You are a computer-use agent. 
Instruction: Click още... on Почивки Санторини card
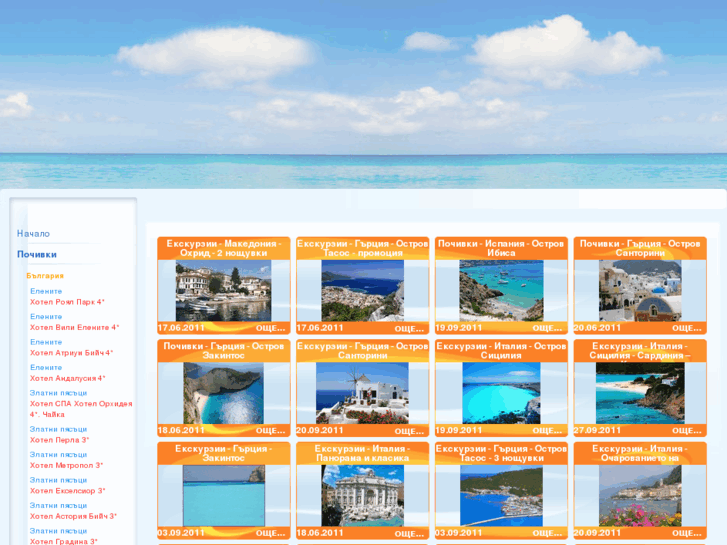[687, 328]
